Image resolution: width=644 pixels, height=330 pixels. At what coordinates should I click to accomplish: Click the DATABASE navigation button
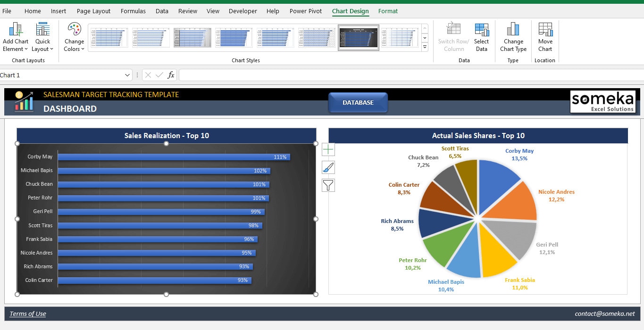click(358, 102)
